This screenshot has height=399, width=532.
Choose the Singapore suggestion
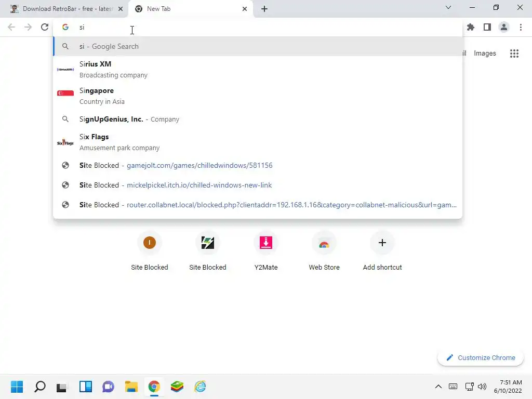[x=258, y=96]
